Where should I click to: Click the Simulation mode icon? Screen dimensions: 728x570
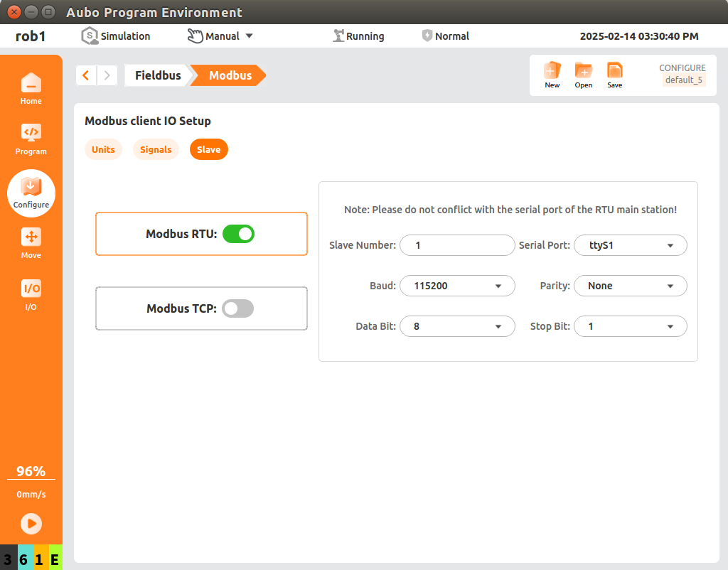point(90,36)
